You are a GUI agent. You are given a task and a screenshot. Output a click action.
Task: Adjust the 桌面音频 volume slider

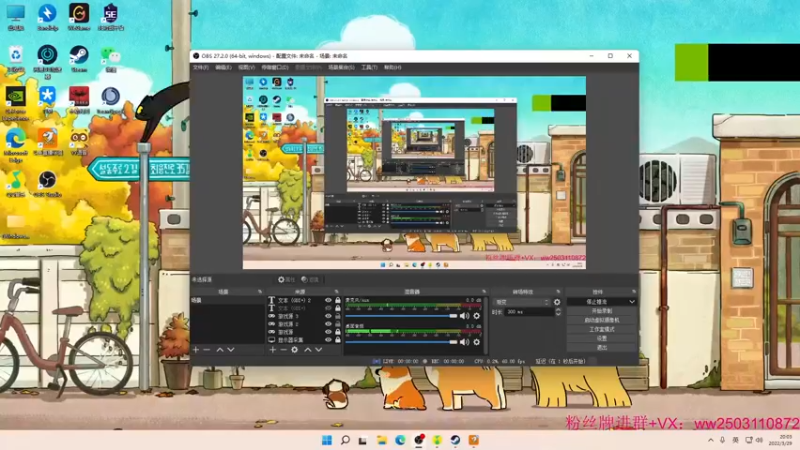pyautogui.click(x=402, y=342)
